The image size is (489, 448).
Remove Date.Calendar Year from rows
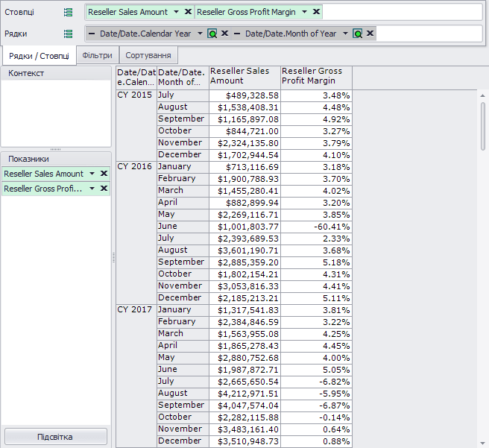pos(224,34)
